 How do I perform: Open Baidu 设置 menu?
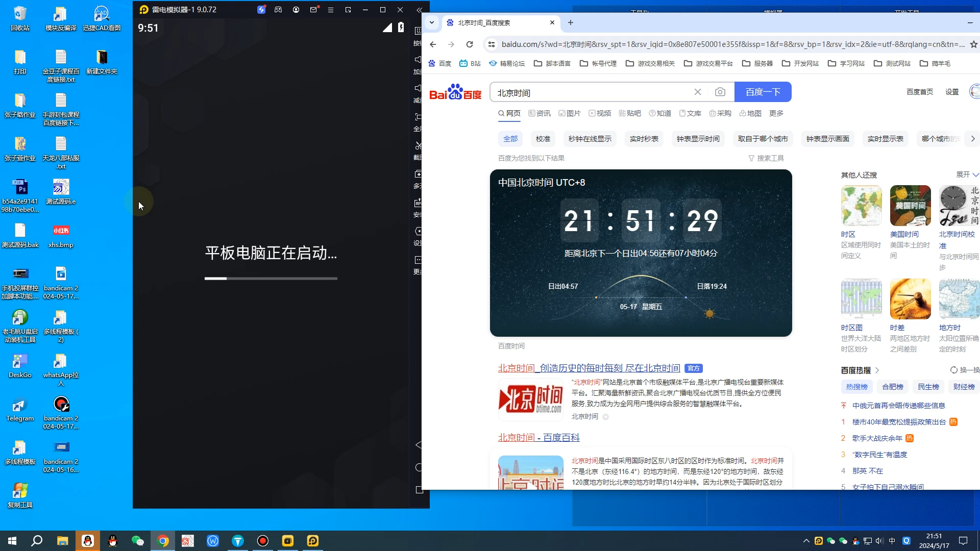pyautogui.click(x=952, y=92)
